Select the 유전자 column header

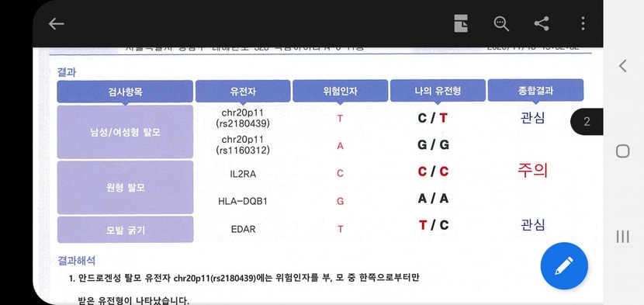click(243, 92)
